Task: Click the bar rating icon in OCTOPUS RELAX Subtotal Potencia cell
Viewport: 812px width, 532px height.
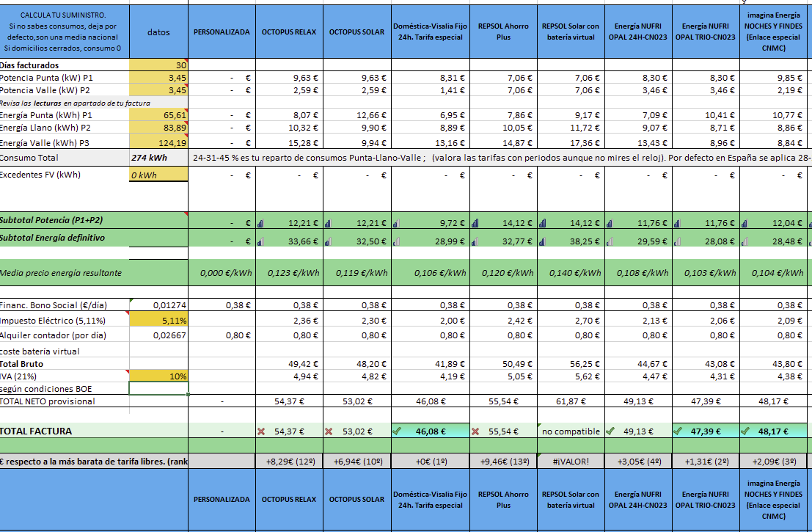Action: click(260, 223)
